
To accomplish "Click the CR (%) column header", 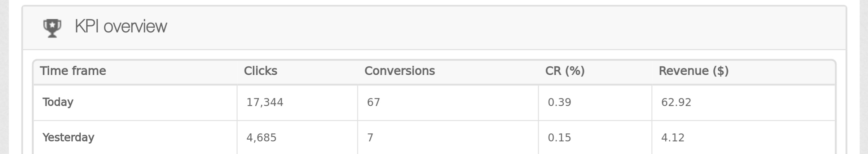I will [565, 71].
